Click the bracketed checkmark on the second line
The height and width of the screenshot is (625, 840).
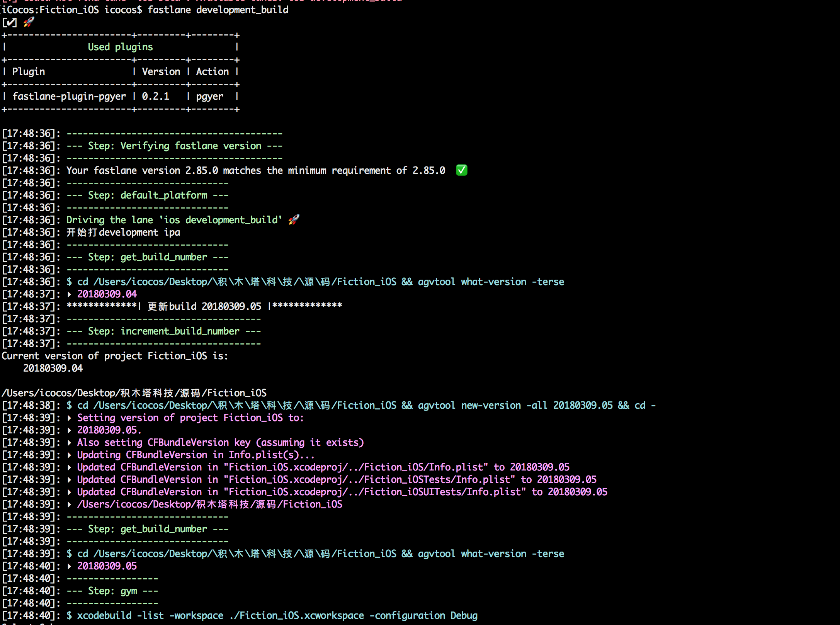pos(10,22)
